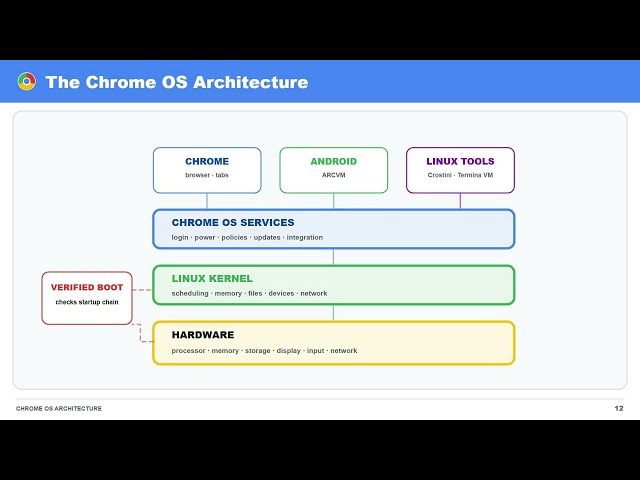
Task: Select the CHROME OS SERVICES heading
Action: 233,222
